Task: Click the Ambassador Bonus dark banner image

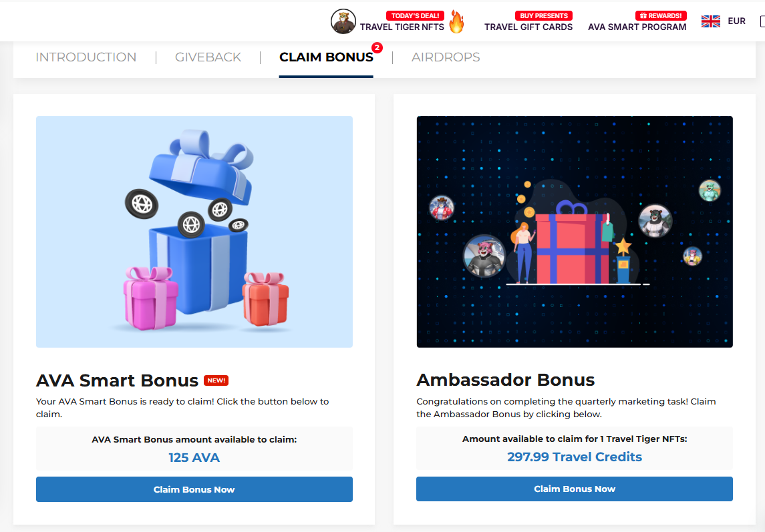Action: 574,232
